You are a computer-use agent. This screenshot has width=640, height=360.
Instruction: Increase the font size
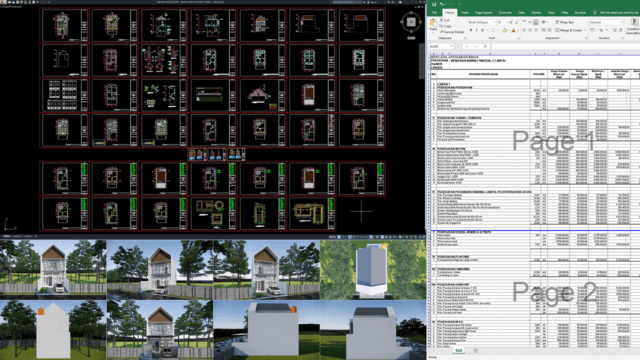click(511, 22)
